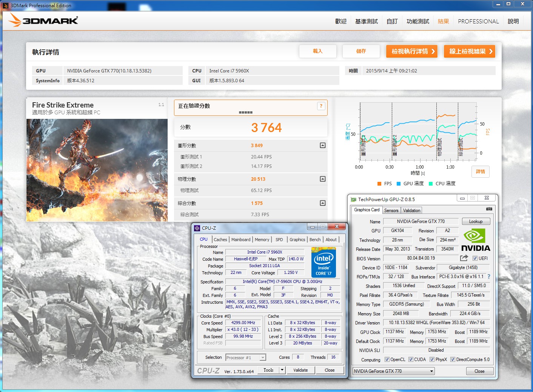Click the physics score value 20 513

(x=258, y=179)
